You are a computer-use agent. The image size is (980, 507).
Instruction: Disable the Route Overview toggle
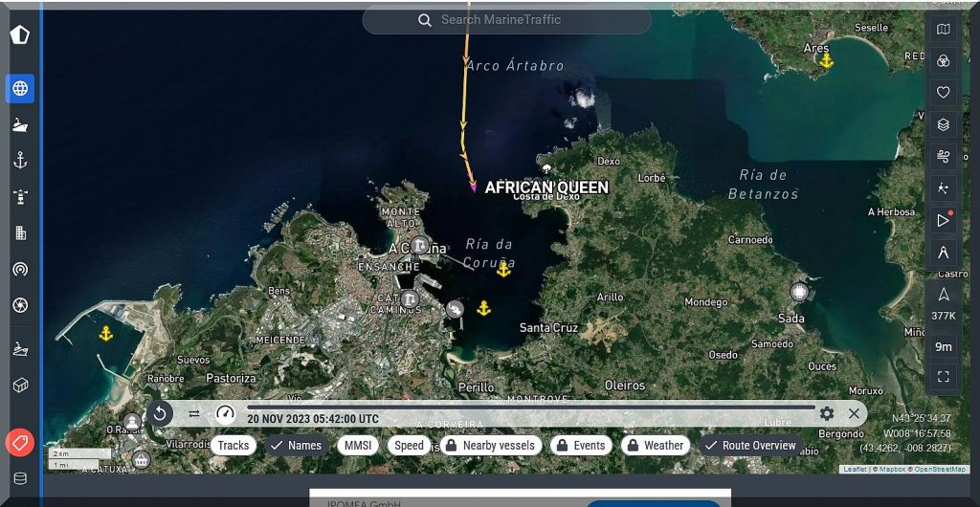pos(749,445)
